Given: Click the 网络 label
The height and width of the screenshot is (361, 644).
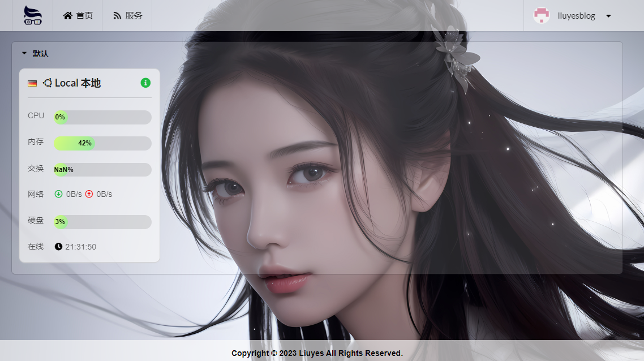Looking at the screenshot, I should pos(36,194).
